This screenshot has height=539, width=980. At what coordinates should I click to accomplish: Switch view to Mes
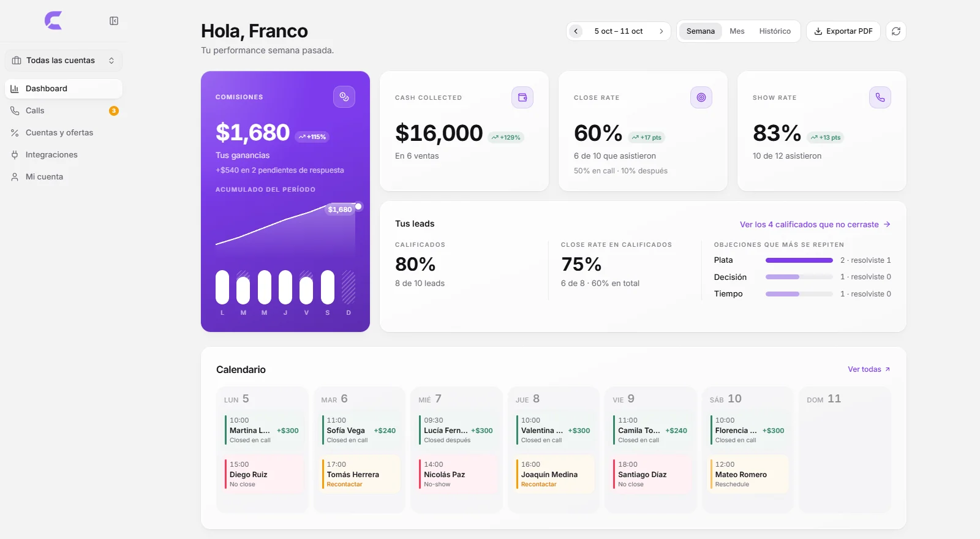(x=737, y=31)
